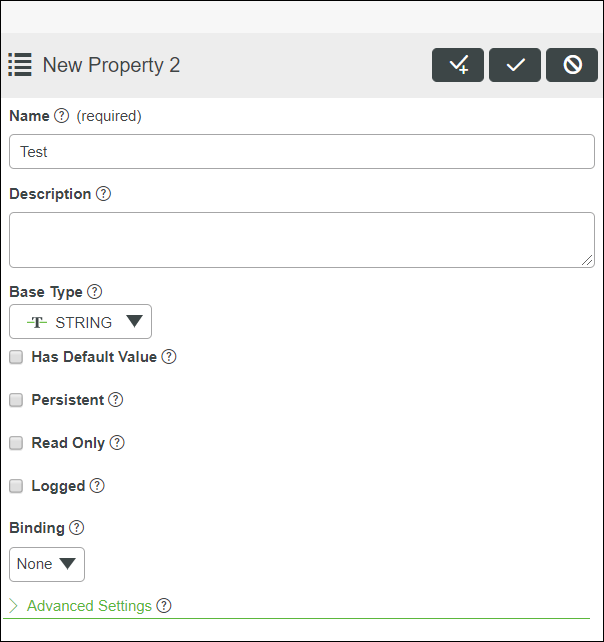Check the Persistent checkbox
This screenshot has width=604, height=642.
[16, 400]
